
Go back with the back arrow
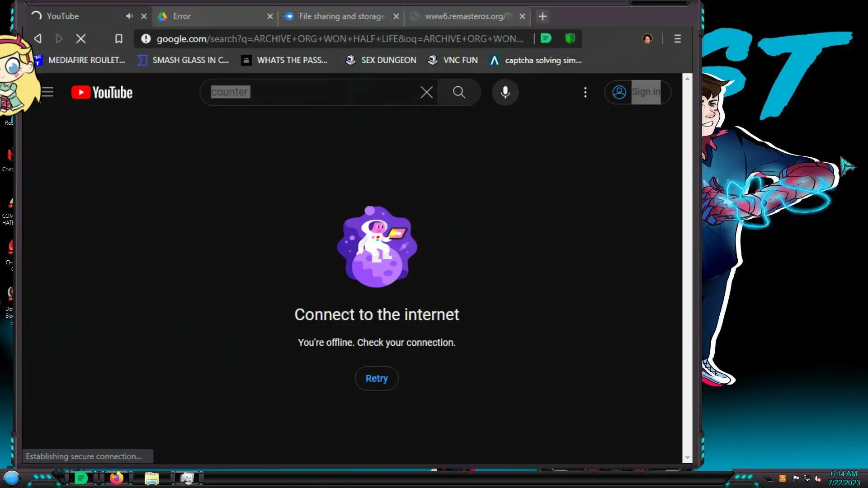(38, 39)
